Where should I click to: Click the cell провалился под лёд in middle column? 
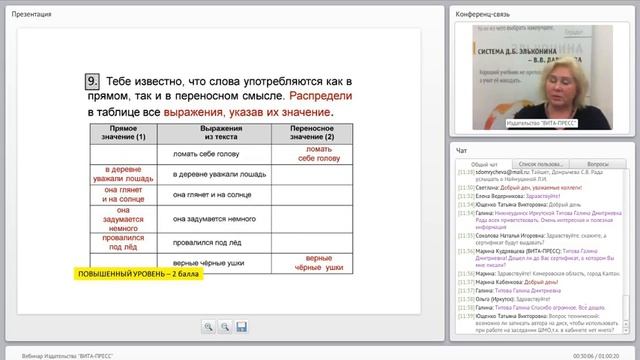coord(214,243)
